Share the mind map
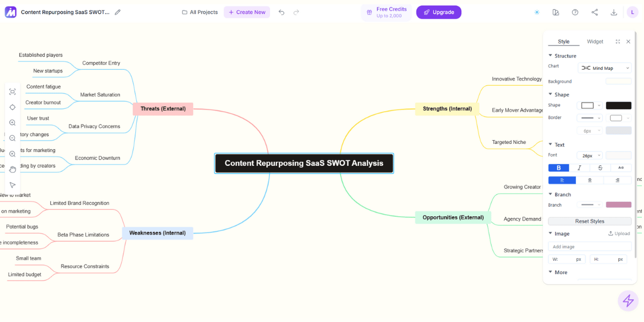The image size is (644, 322). [x=595, y=12]
